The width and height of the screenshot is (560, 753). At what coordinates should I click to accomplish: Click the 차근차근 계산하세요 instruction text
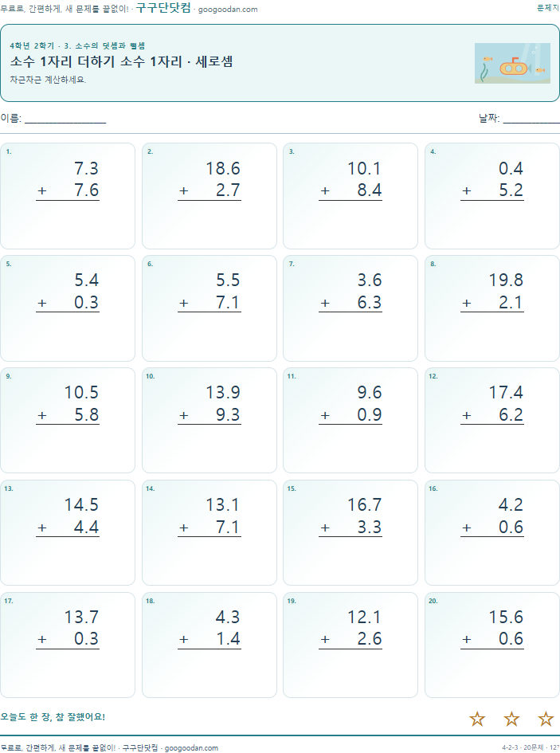pyautogui.click(x=48, y=80)
